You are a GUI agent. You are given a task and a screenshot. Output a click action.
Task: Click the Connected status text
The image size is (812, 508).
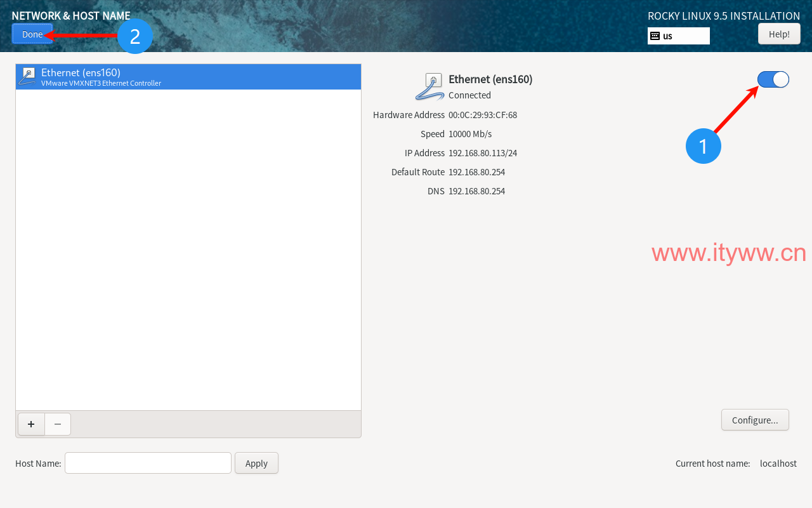469,95
